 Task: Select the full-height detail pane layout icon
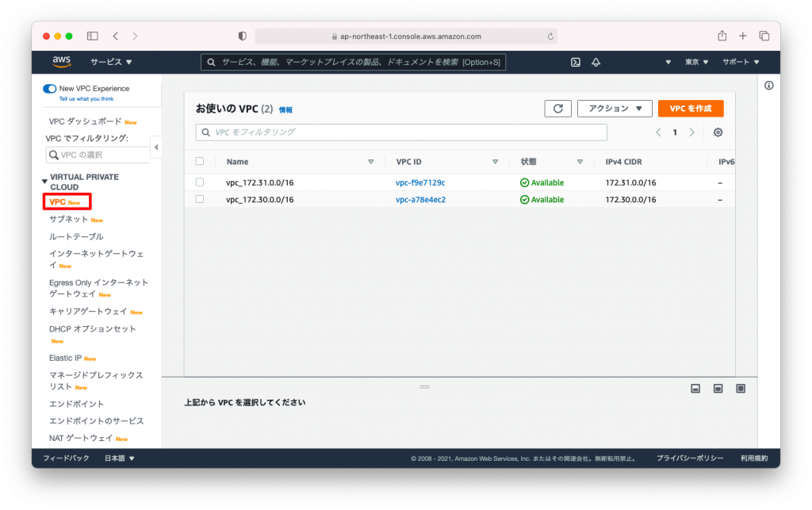(740, 388)
